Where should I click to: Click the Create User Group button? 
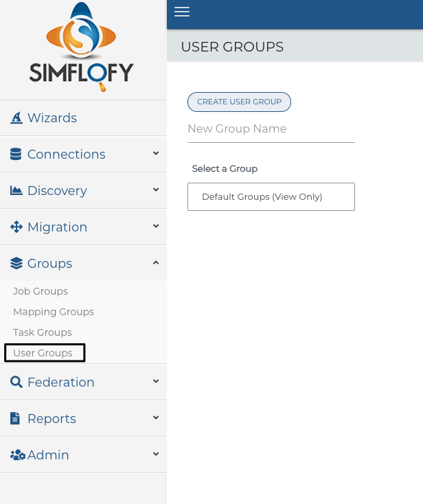click(239, 102)
